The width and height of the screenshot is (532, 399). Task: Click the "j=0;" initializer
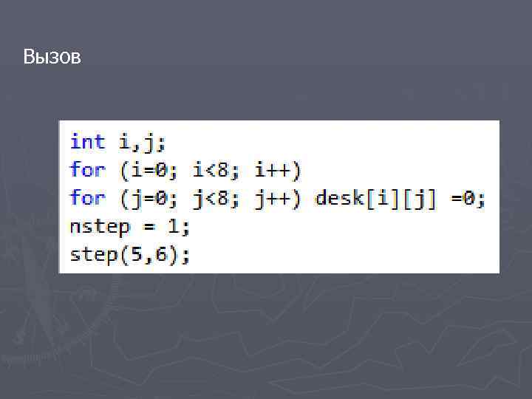tap(149, 198)
